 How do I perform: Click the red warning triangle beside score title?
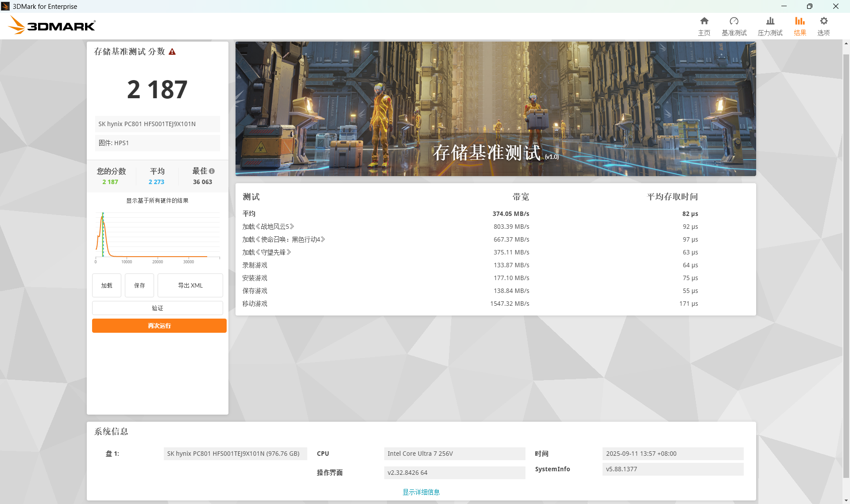click(x=172, y=52)
